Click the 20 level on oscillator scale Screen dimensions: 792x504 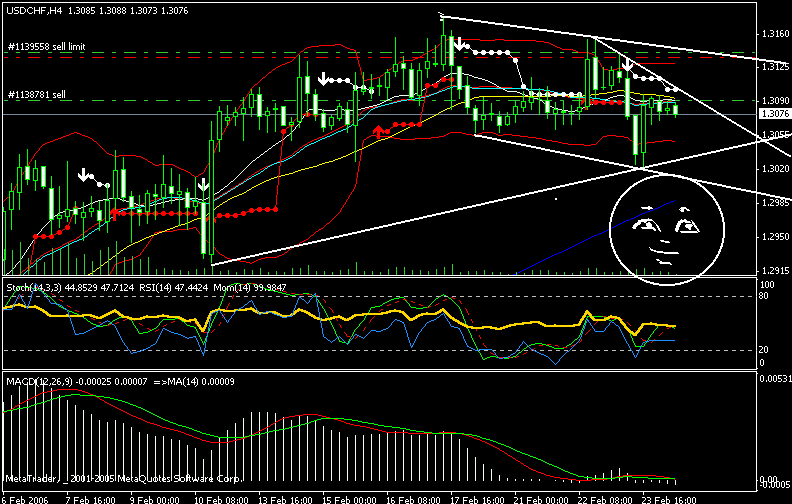(x=764, y=349)
